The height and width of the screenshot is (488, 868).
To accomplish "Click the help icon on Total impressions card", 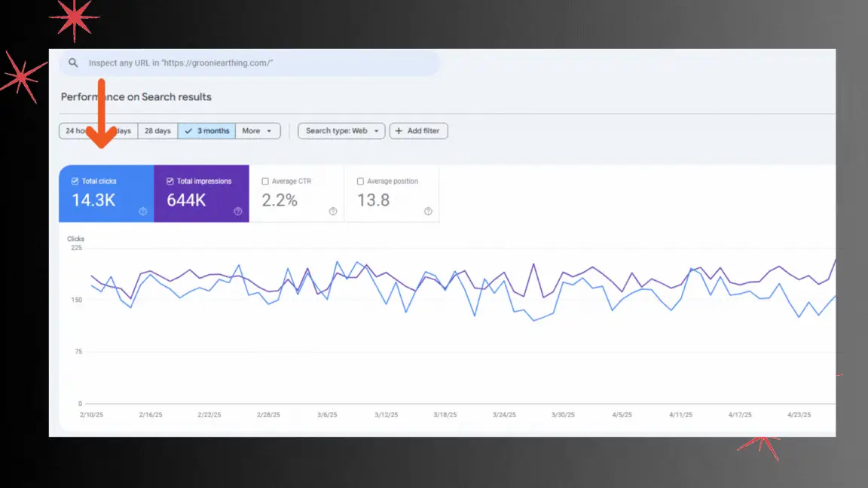I will 237,212.
